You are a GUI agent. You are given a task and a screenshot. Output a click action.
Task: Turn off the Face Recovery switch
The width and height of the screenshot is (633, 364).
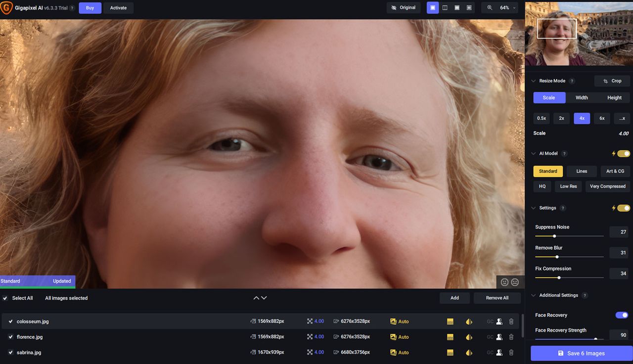coord(622,315)
